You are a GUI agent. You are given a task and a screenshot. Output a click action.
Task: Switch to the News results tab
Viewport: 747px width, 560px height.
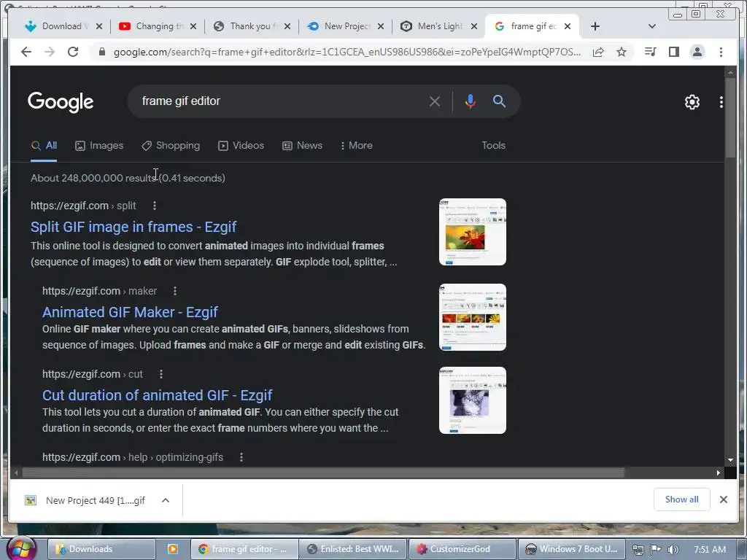click(x=302, y=146)
